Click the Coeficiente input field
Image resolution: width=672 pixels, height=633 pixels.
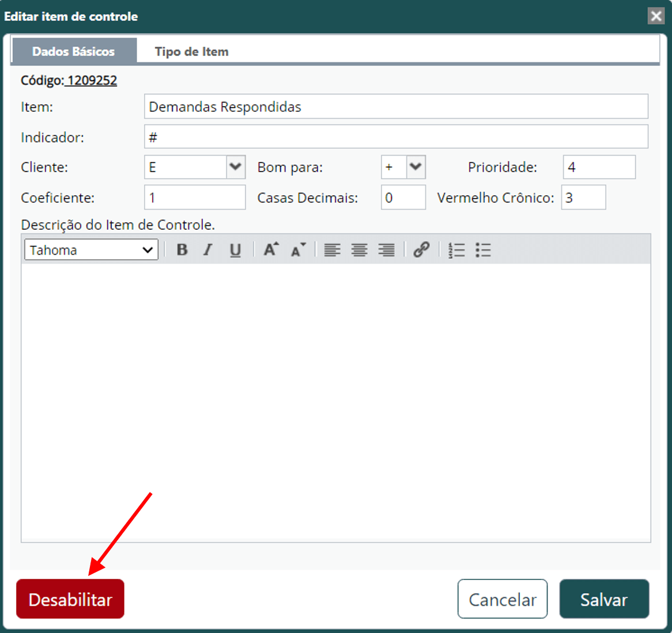tap(195, 198)
